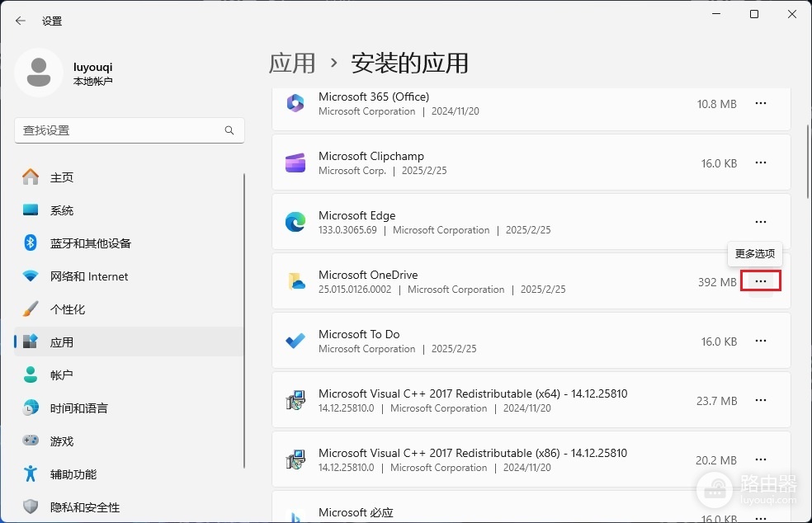This screenshot has width=812, height=523.
Task: Click the Microsoft 365 (Office) app icon
Action: pyautogui.click(x=295, y=103)
